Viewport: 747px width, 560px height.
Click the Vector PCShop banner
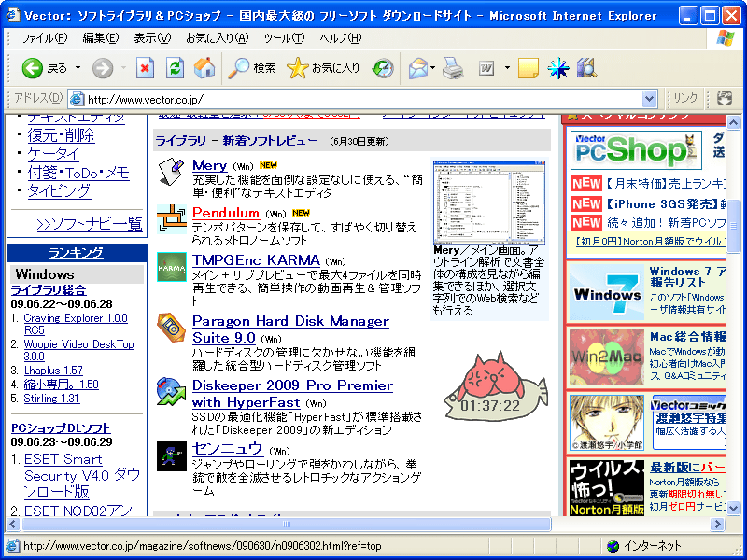(637, 150)
